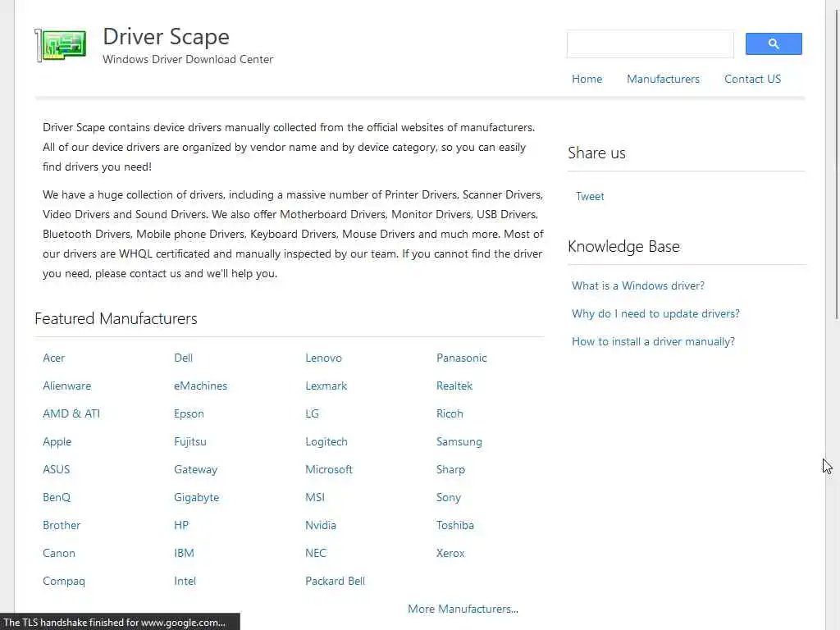Open 'What is a Windows driver?' article

[x=638, y=286]
